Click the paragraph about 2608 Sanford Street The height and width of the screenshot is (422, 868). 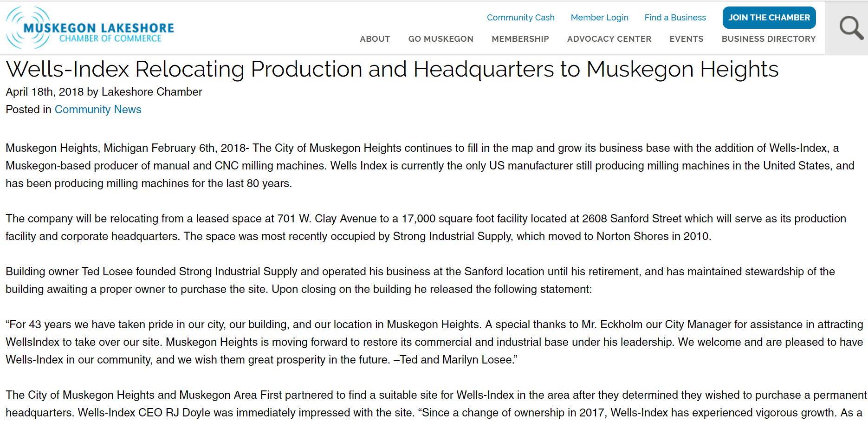click(426, 227)
